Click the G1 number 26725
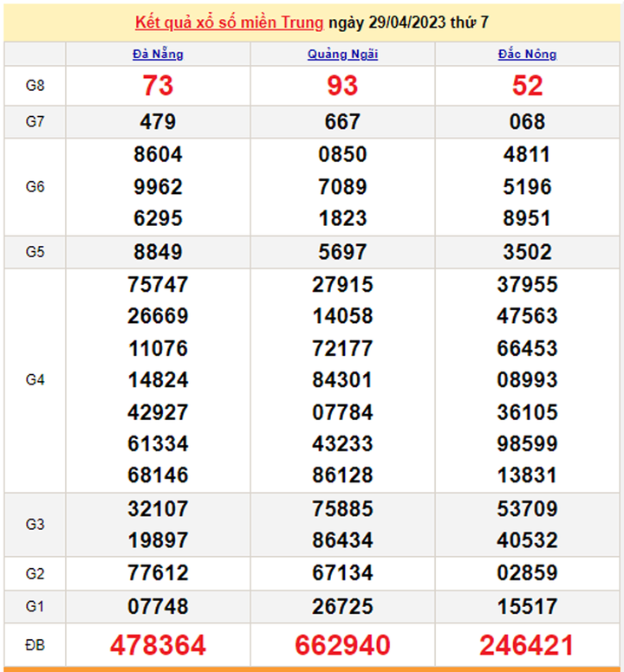The height and width of the screenshot is (672, 624). (342, 605)
